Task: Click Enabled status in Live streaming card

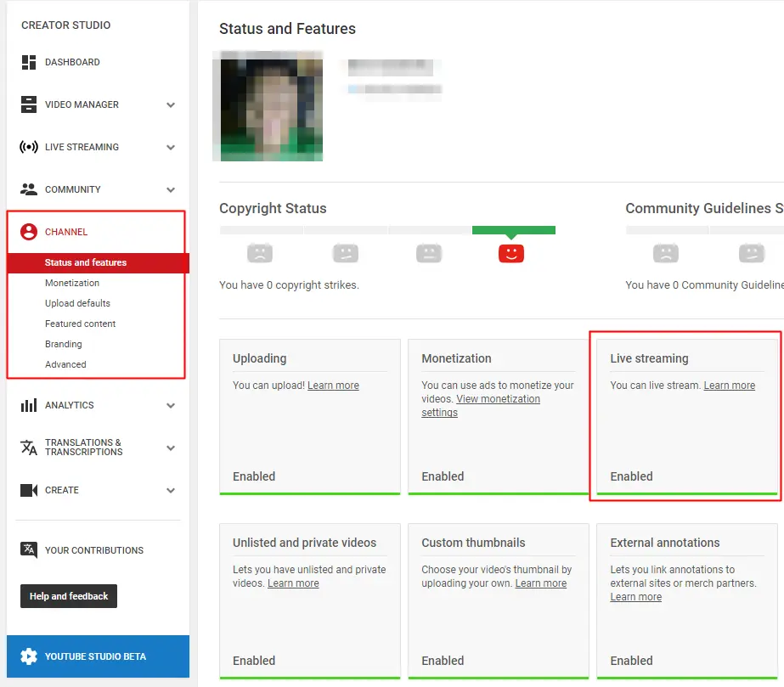Action: (x=631, y=476)
